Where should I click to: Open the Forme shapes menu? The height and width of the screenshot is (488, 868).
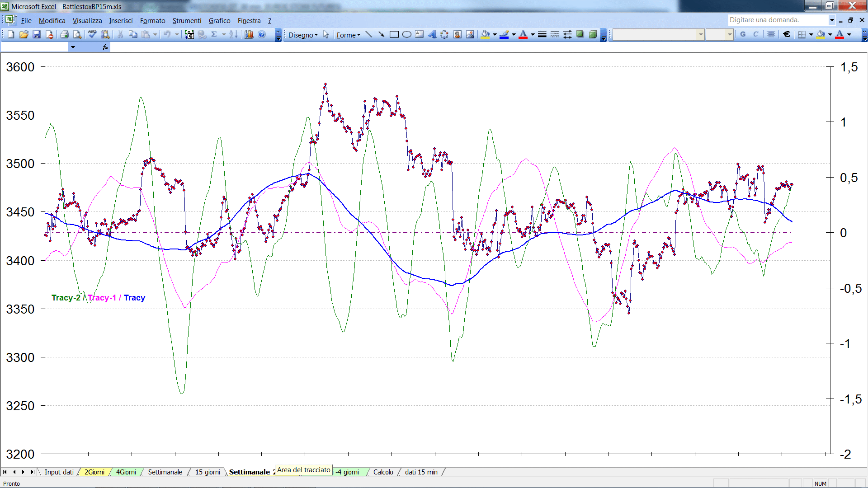[348, 35]
